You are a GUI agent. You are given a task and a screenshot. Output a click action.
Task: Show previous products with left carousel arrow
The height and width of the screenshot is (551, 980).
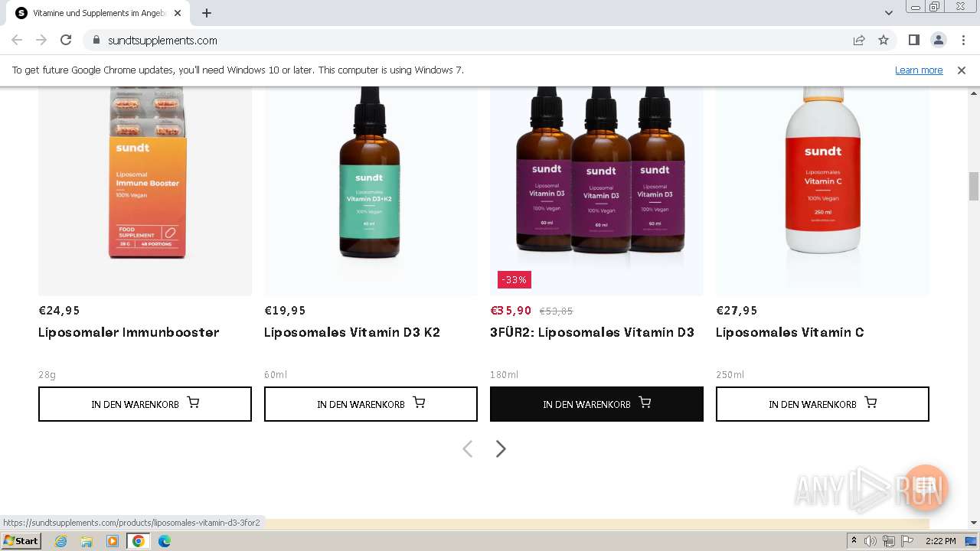click(x=467, y=449)
